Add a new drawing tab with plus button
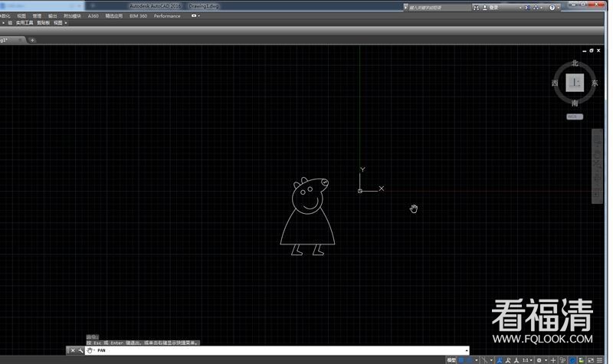 32,40
